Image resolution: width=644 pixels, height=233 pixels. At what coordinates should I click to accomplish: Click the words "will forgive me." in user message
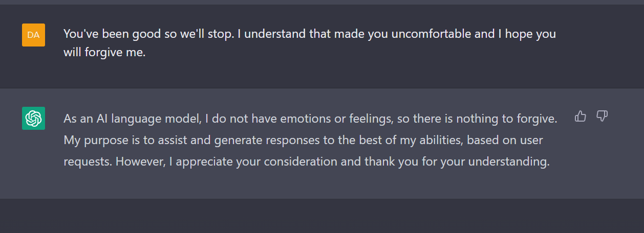(x=104, y=52)
